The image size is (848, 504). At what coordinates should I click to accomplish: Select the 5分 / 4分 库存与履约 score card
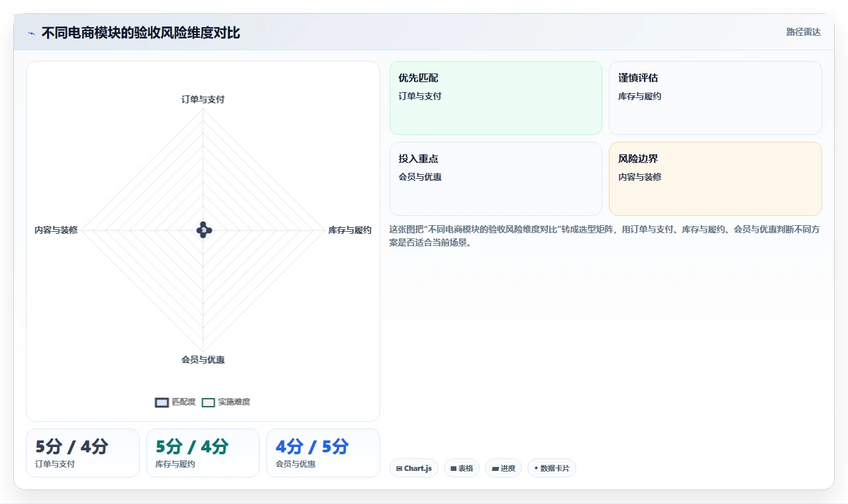203,453
